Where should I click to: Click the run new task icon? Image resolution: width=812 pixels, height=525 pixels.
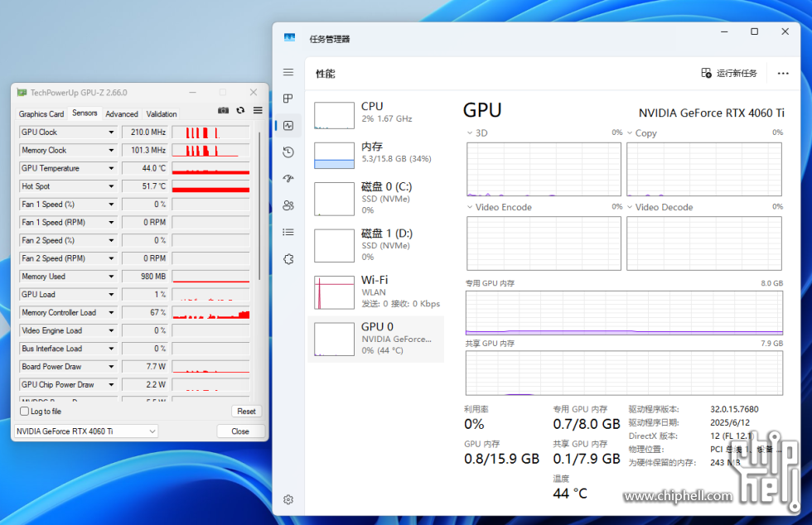(x=706, y=73)
